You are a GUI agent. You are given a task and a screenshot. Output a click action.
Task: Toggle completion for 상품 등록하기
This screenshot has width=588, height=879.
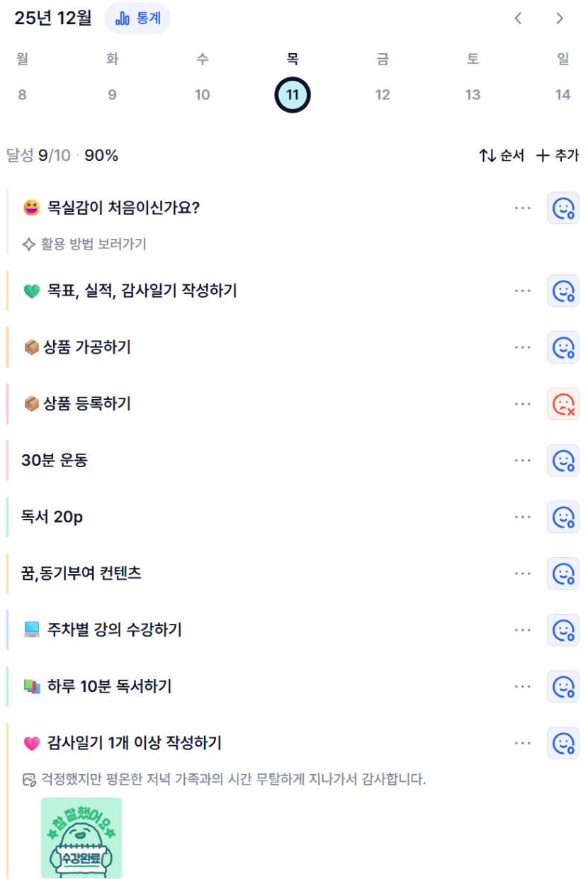(562, 404)
